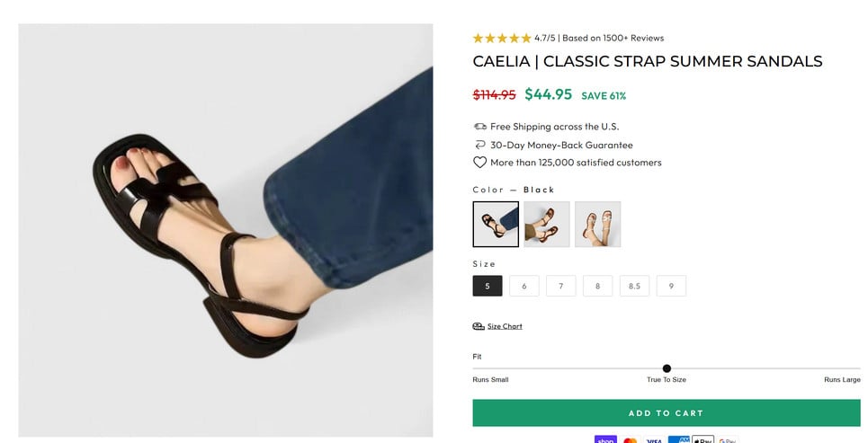
Task: Pick the white sandal color swatch
Action: click(598, 224)
